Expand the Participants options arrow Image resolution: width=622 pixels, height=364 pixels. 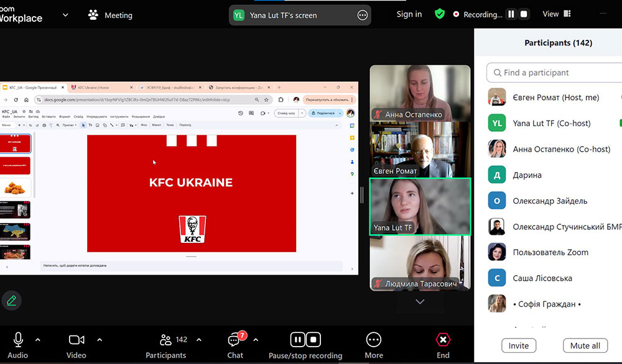[x=199, y=340]
